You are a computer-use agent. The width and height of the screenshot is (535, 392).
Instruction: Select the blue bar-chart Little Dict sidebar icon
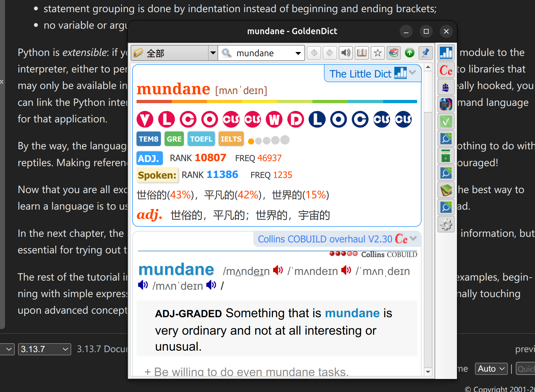pyautogui.click(x=446, y=53)
